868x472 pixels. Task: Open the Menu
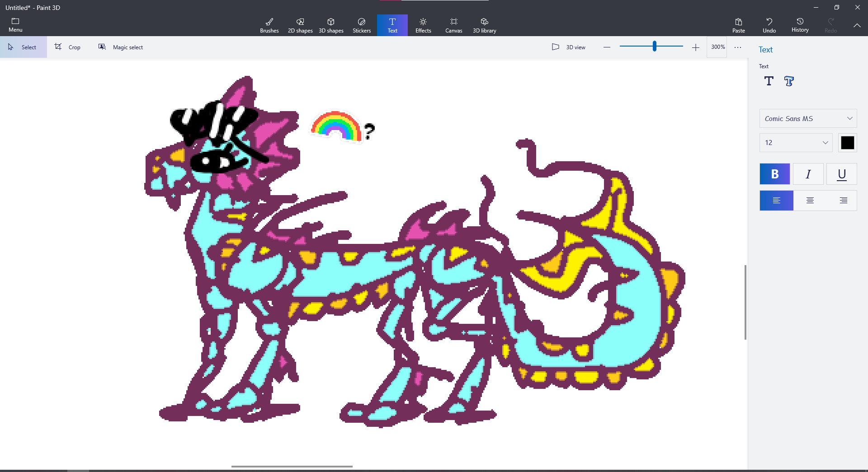(x=15, y=25)
